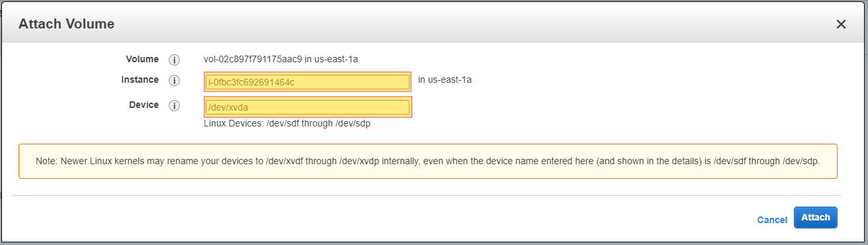The image size is (868, 245).
Task: Click the Attach button
Action: (x=816, y=217)
